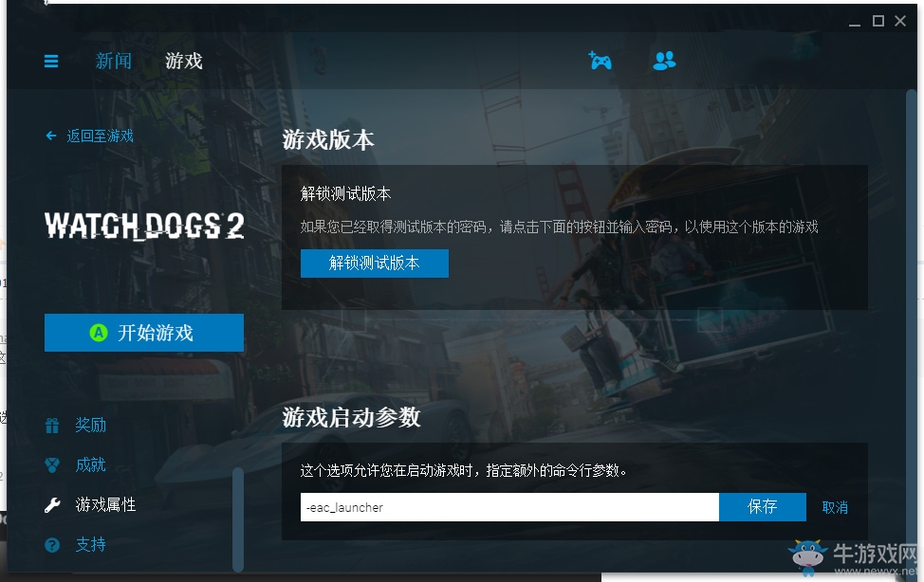
Task: Click the 游戏启动参数 heading
Action: pyautogui.click(x=351, y=418)
